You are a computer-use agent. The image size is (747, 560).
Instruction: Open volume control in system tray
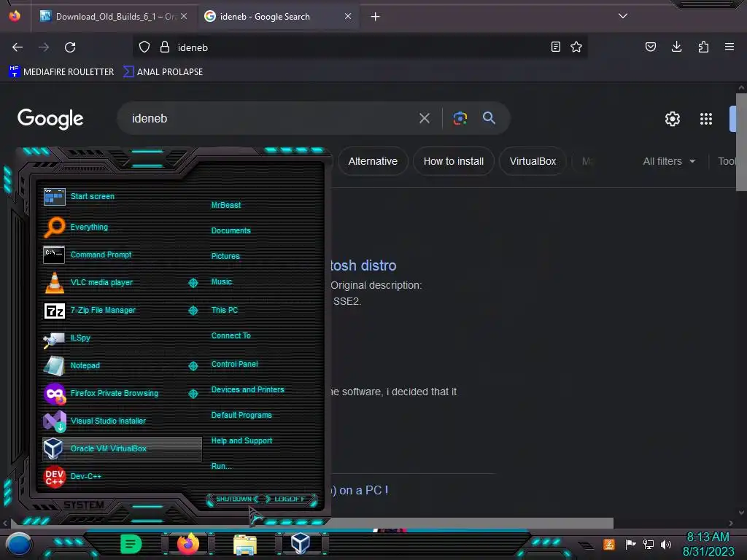click(x=665, y=544)
